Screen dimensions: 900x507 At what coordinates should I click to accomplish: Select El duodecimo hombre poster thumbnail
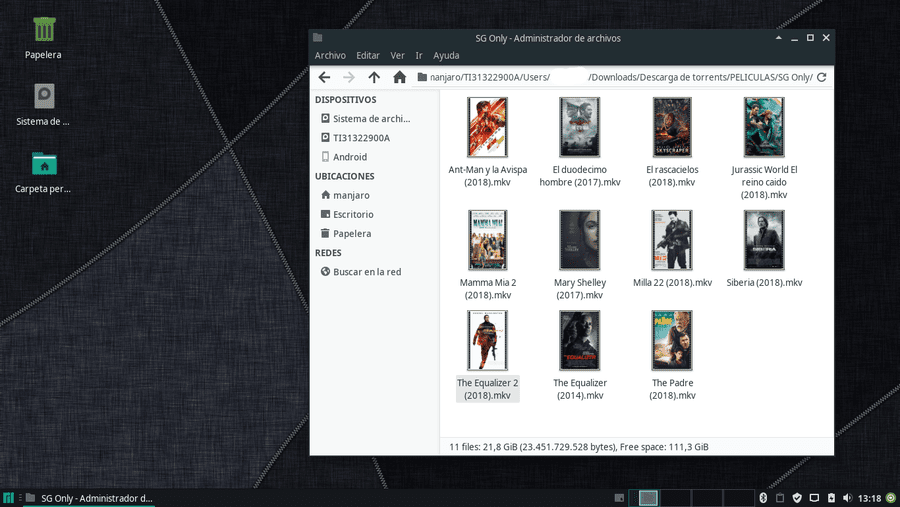(x=580, y=127)
